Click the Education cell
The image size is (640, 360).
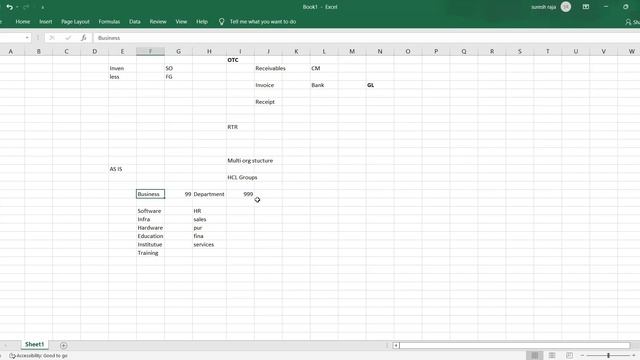150,236
